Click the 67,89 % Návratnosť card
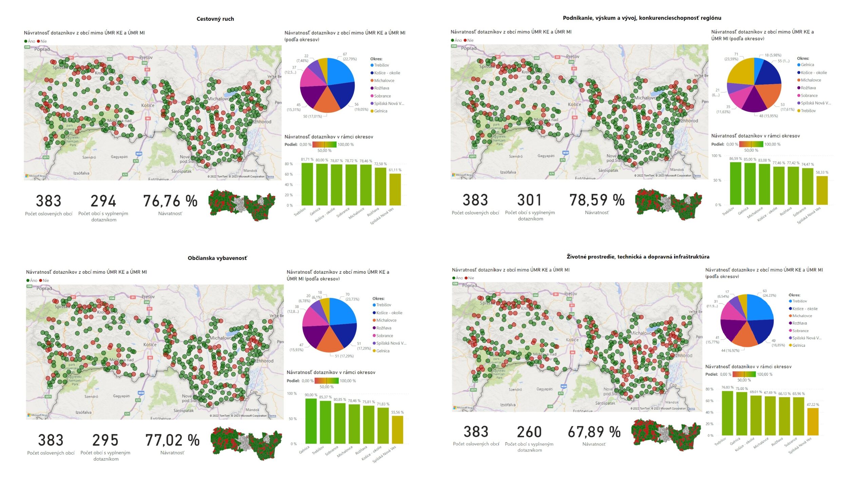 coord(594,435)
